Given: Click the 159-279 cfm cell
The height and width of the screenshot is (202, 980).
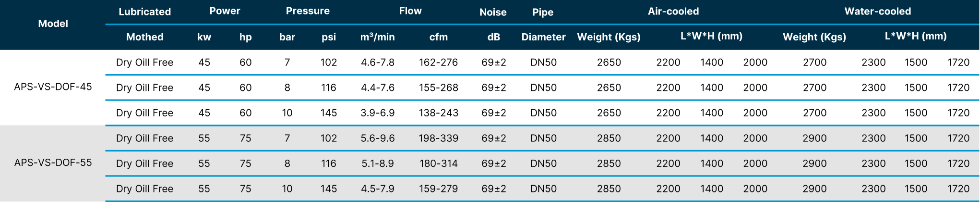Looking at the screenshot, I should pyautogui.click(x=439, y=189).
